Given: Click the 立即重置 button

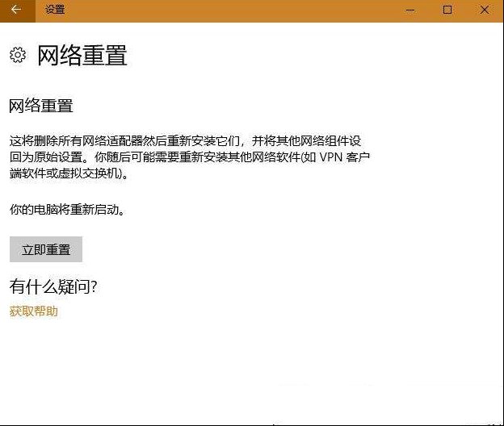Looking at the screenshot, I should [46, 249].
